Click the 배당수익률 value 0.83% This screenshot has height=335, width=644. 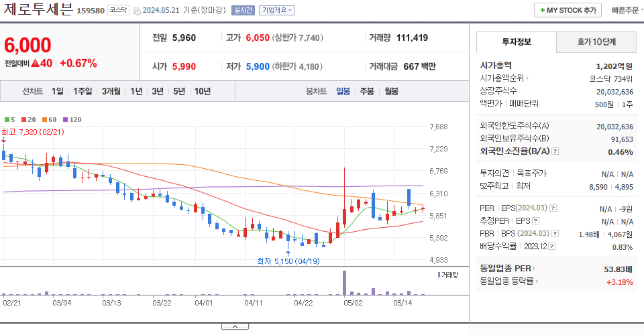pyautogui.click(x=623, y=247)
